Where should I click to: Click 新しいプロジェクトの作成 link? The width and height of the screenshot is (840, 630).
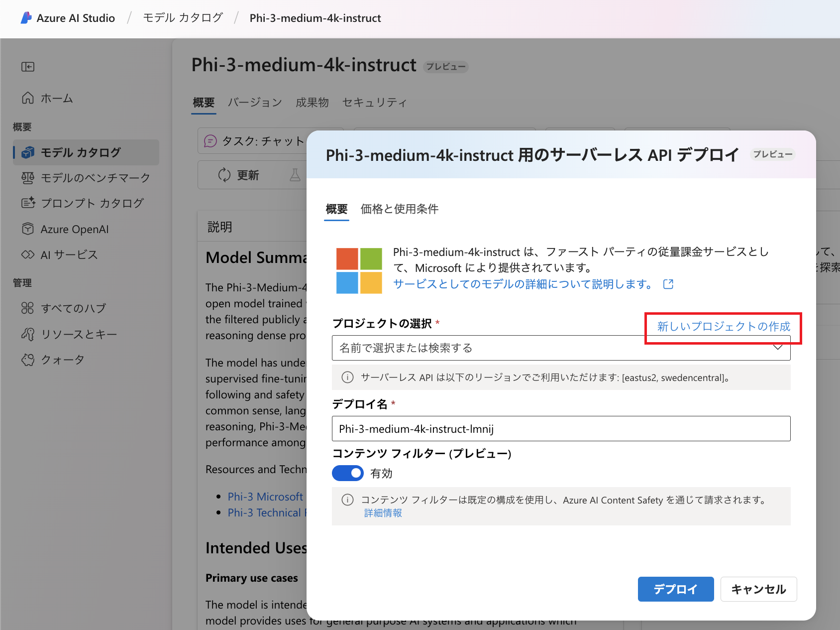(724, 327)
